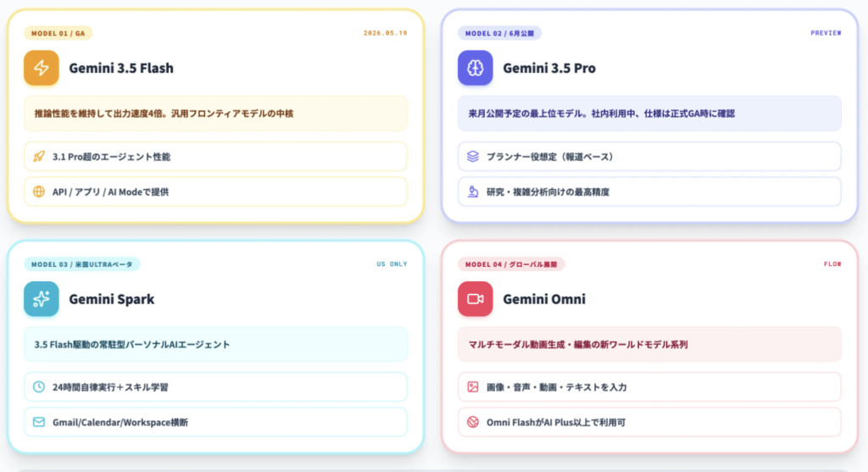Click the Gemini Omni heading

click(544, 299)
